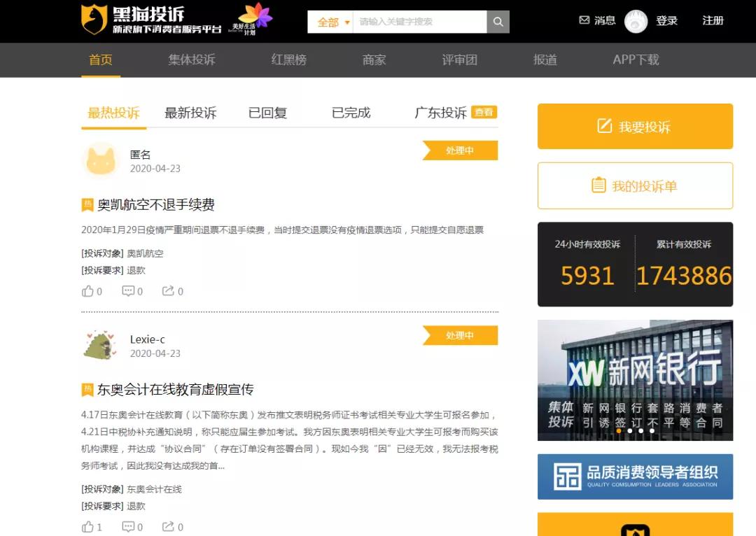Switch to the 已回复 tab
Screen dimensions: 756x536
[x=267, y=113]
